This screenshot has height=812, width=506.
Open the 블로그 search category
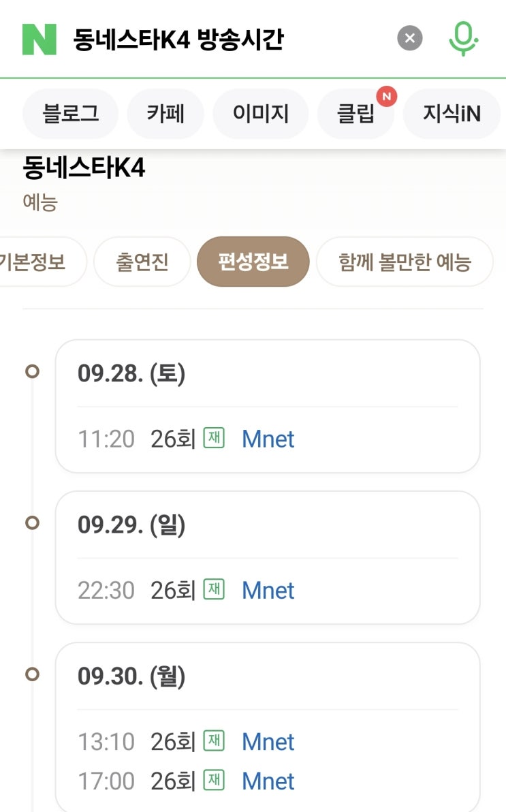(70, 113)
